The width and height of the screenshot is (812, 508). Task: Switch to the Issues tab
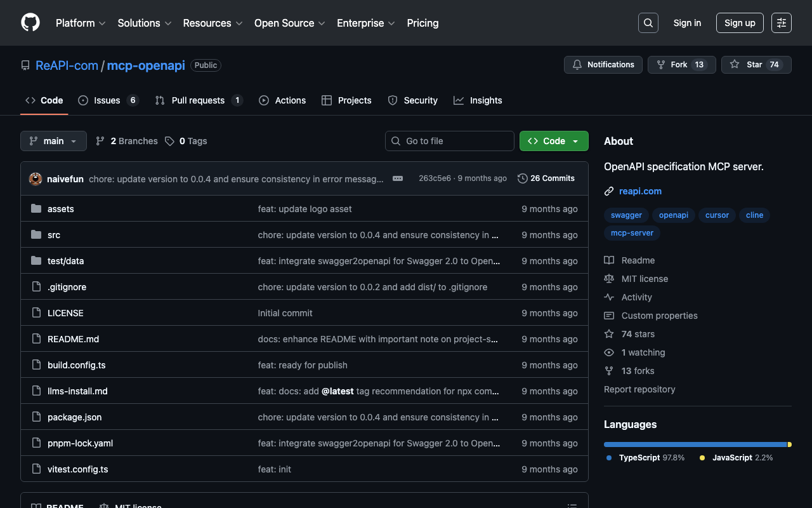point(107,100)
